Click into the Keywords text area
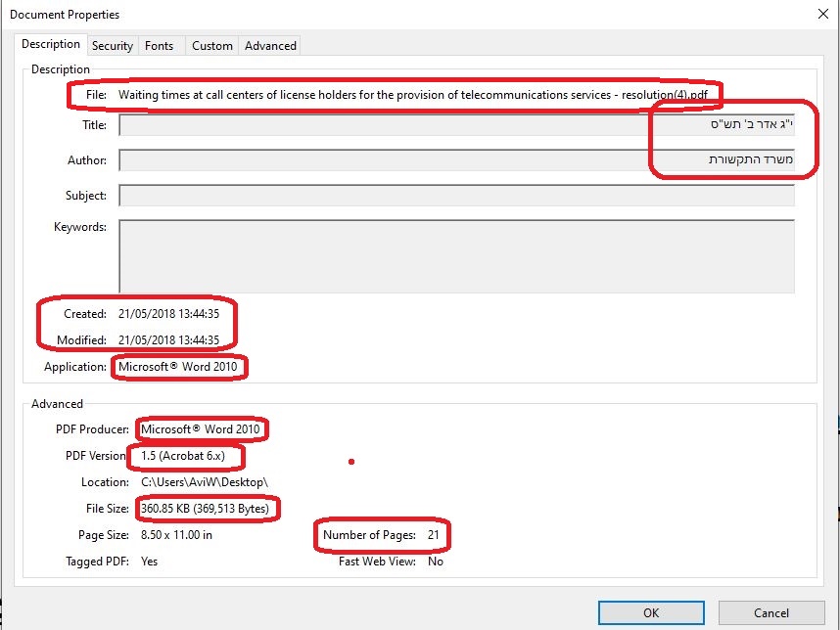 tap(456, 256)
